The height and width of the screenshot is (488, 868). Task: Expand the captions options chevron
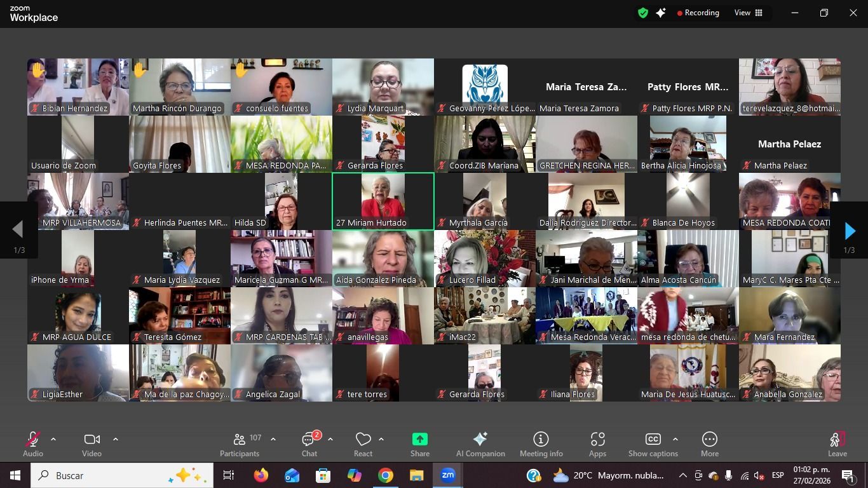[x=675, y=439]
